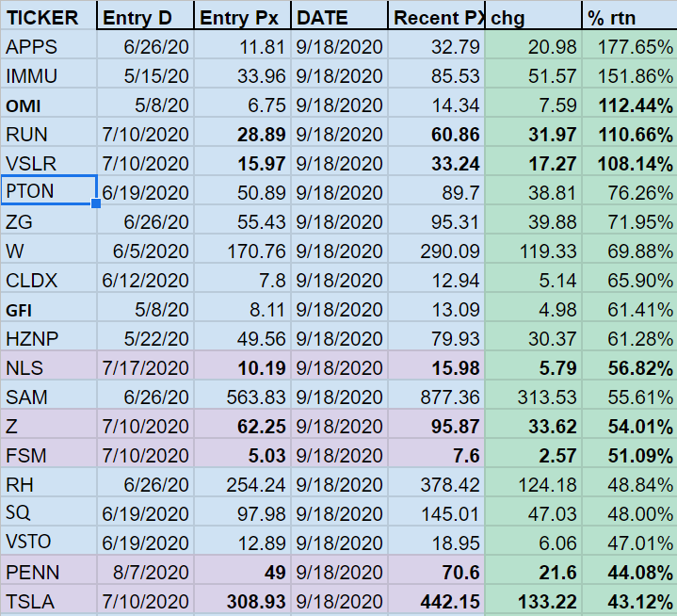This screenshot has width=677, height=616.
Task: Click recent price 32.79 for APPS
Action: pos(437,45)
